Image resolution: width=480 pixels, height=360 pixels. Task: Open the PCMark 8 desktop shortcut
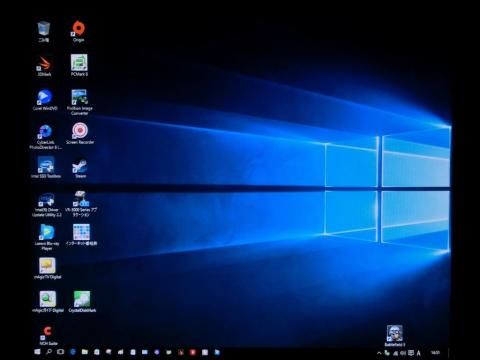pyautogui.click(x=79, y=65)
